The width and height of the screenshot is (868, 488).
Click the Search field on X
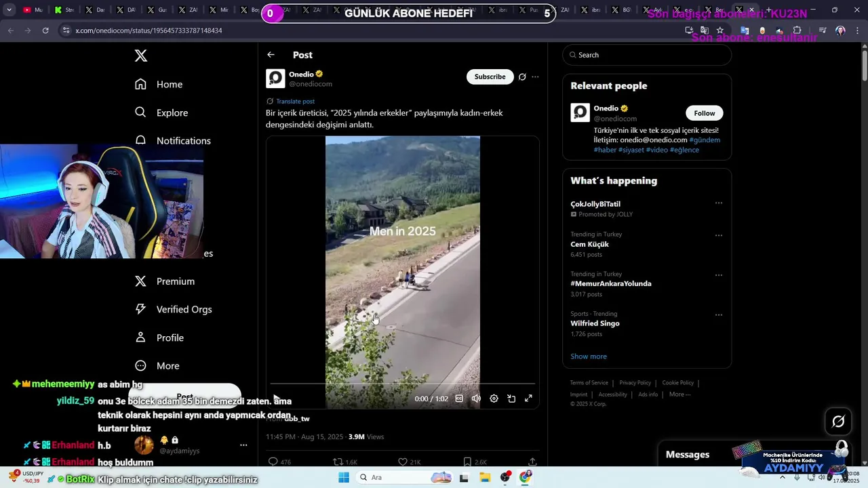[647, 55]
